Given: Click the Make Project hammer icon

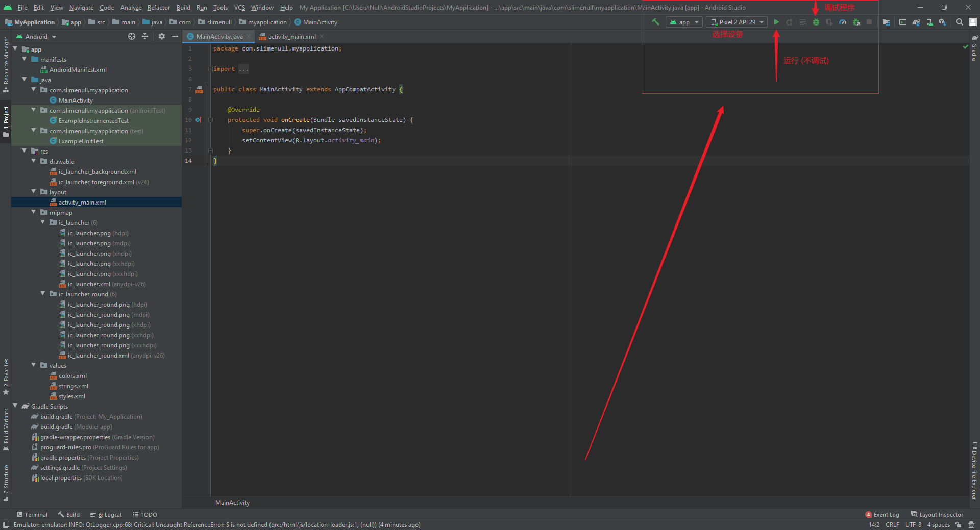Looking at the screenshot, I should [655, 22].
